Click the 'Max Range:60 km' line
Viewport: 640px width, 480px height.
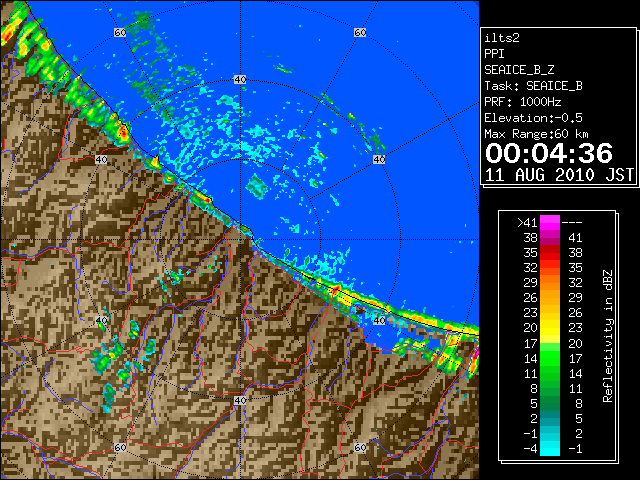(x=536, y=134)
